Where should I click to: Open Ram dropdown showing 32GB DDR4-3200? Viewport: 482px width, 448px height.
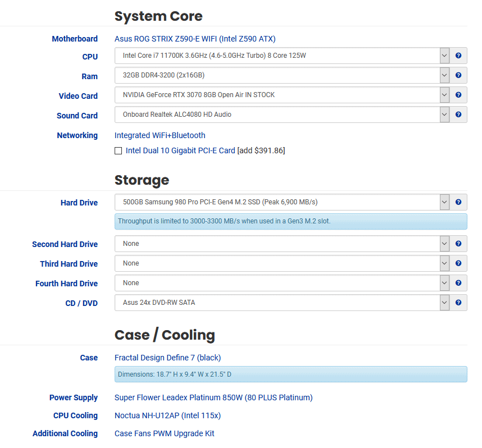pos(282,75)
